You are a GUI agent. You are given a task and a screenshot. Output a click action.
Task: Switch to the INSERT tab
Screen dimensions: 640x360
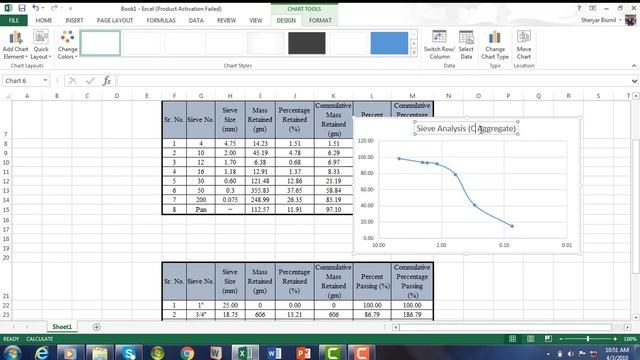point(74,20)
